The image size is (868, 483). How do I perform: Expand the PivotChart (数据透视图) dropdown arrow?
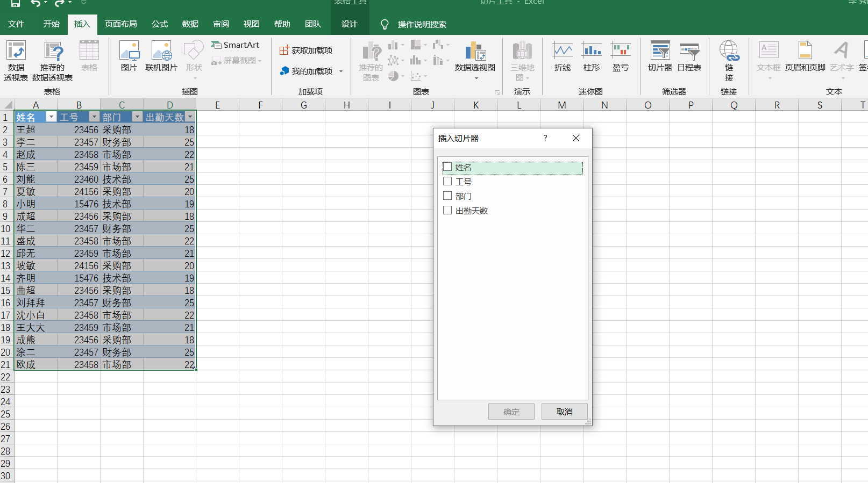pyautogui.click(x=476, y=78)
